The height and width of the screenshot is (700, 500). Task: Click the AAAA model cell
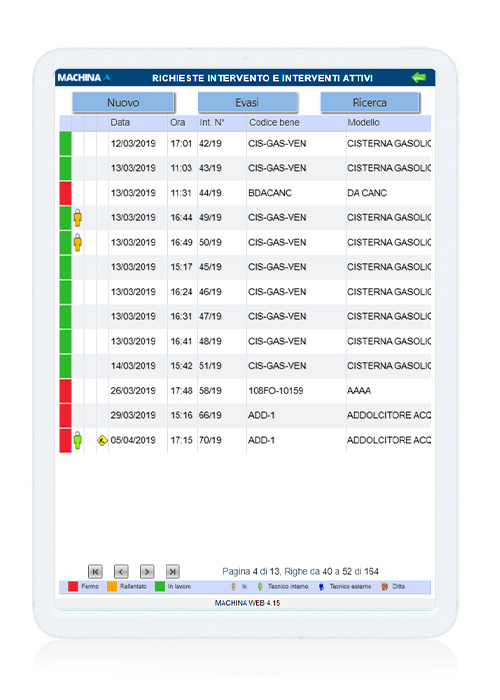pyautogui.click(x=359, y=391)
